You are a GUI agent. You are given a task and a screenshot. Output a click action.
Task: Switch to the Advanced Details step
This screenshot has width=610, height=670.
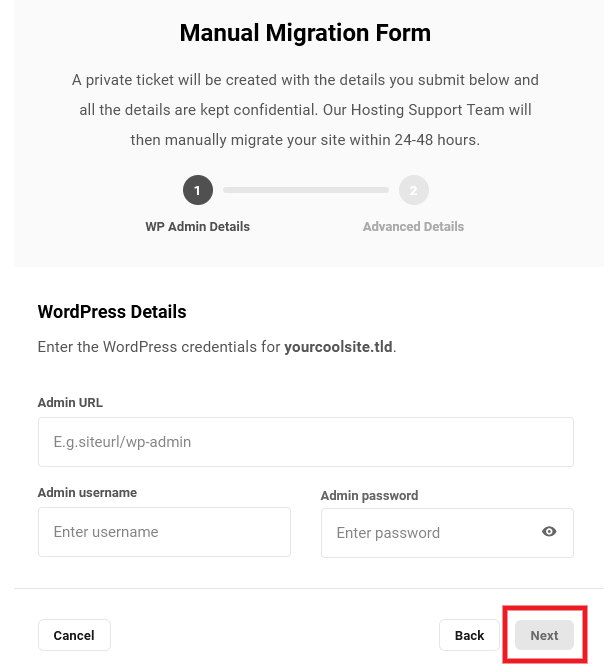tap(413, 227)
